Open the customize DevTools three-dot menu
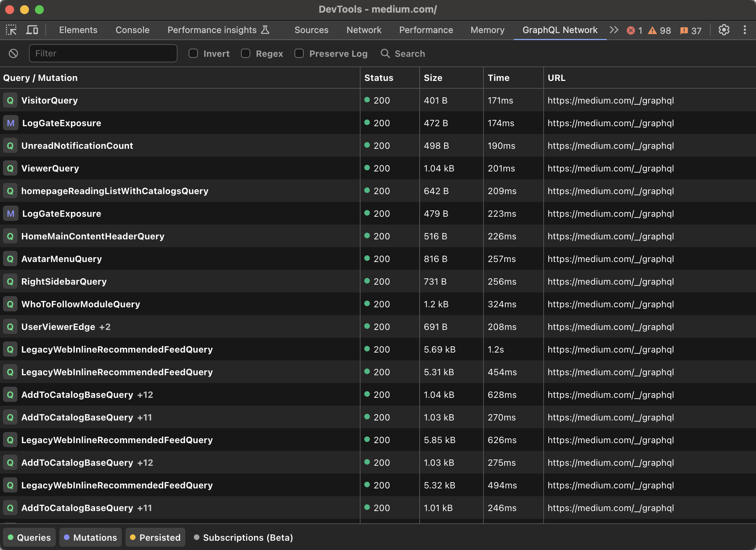756x550 pixels. pyautogui.click(x=745, y=30)
